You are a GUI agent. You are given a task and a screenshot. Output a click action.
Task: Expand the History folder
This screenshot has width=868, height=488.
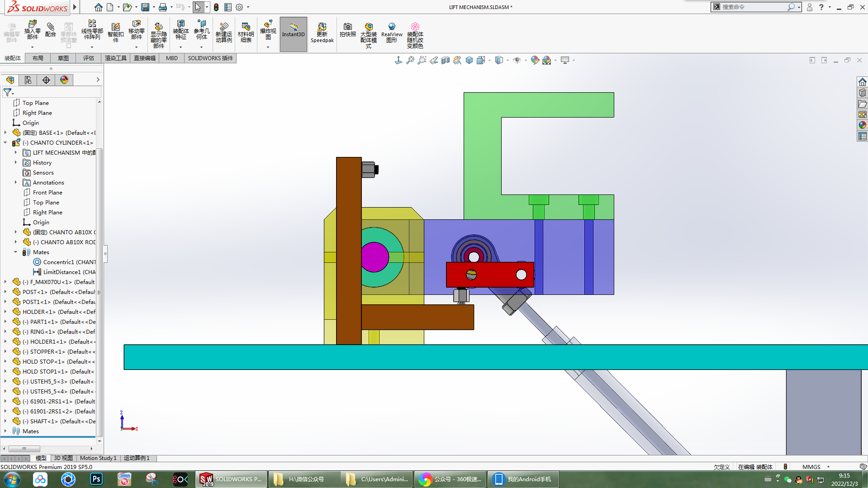(16, 162)
